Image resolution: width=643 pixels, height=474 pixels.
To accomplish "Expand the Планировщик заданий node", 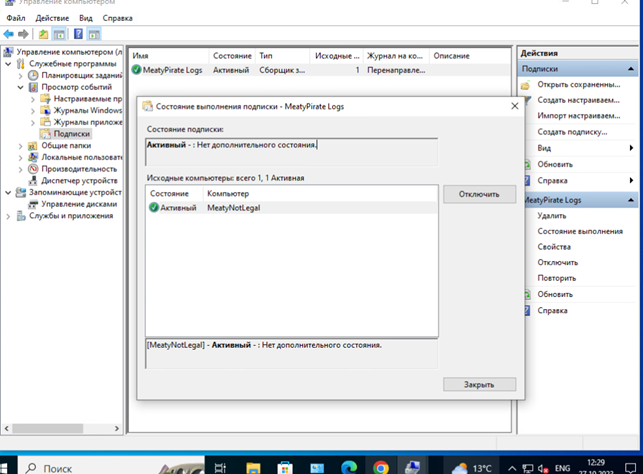I will point(21,75).
